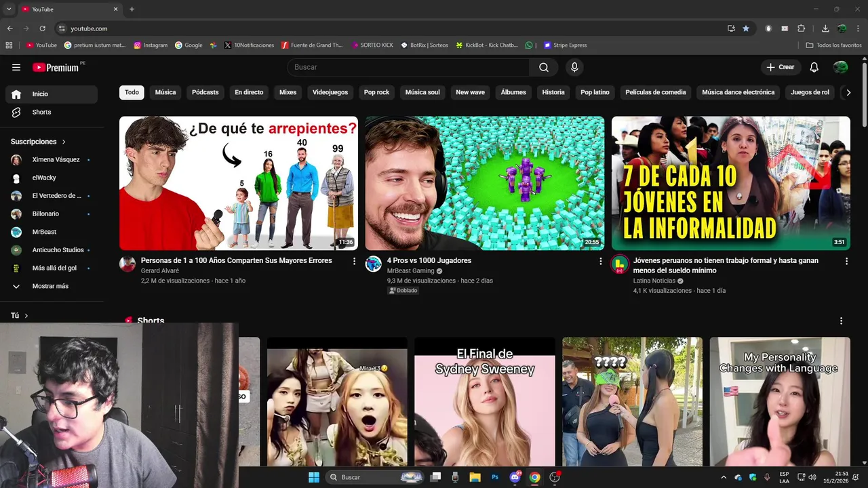
Task: Open the SORTEO KICK bookmark
Action: coord(372,45)
